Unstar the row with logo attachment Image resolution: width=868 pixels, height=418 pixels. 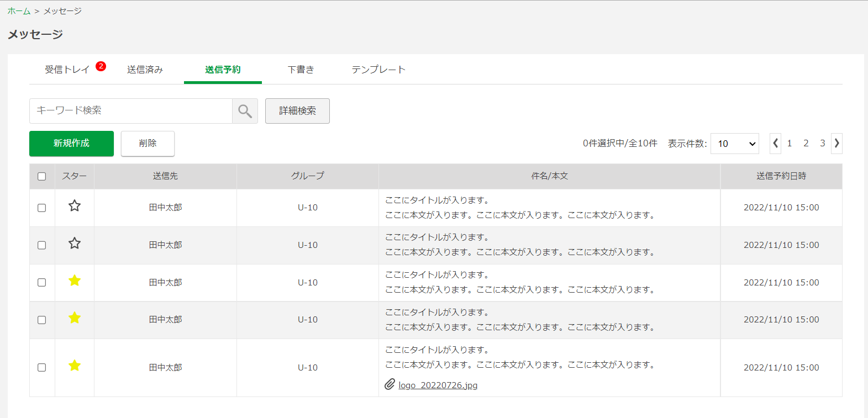(x=75, y=366)
